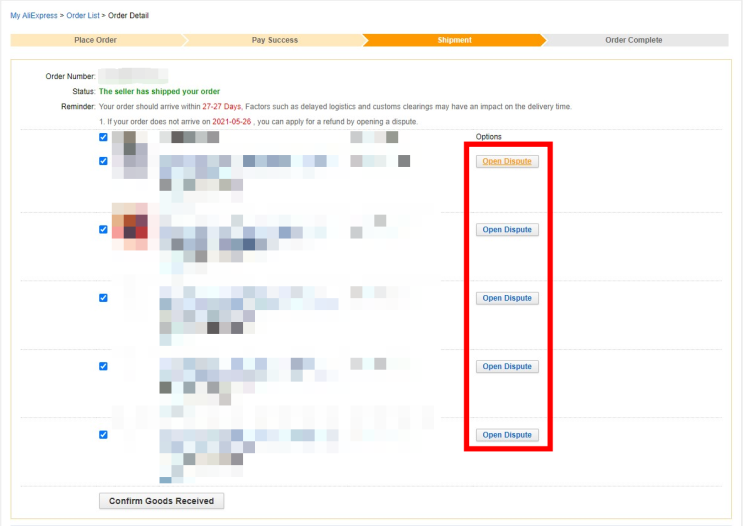Image resolution: width=743 pixels, height=526 pixels.
Task: Click the status 'The seller has shipped your order'
Action: pyautogui.click(x=159, y=91)
